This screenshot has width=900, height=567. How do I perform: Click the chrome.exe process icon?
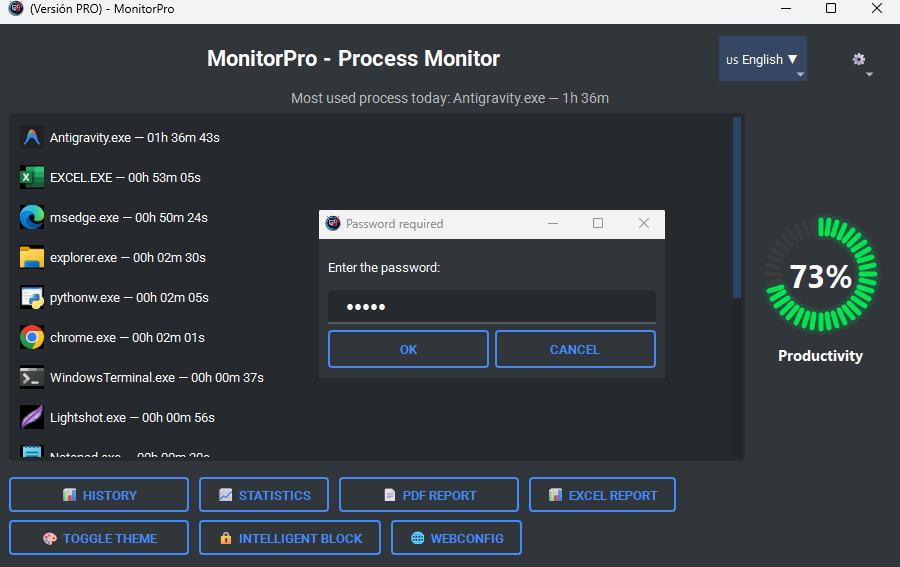pyautogui.click(x=32, y=337)
